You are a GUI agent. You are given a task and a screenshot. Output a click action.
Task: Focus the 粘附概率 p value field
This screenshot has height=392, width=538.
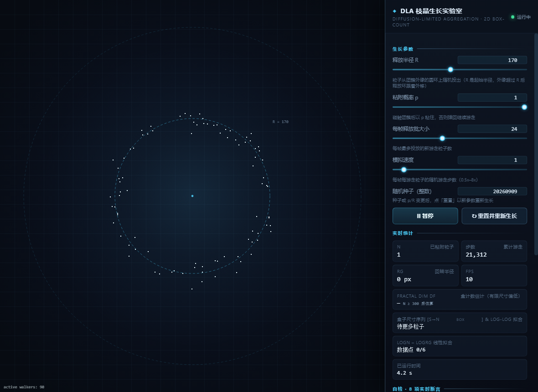492,98
